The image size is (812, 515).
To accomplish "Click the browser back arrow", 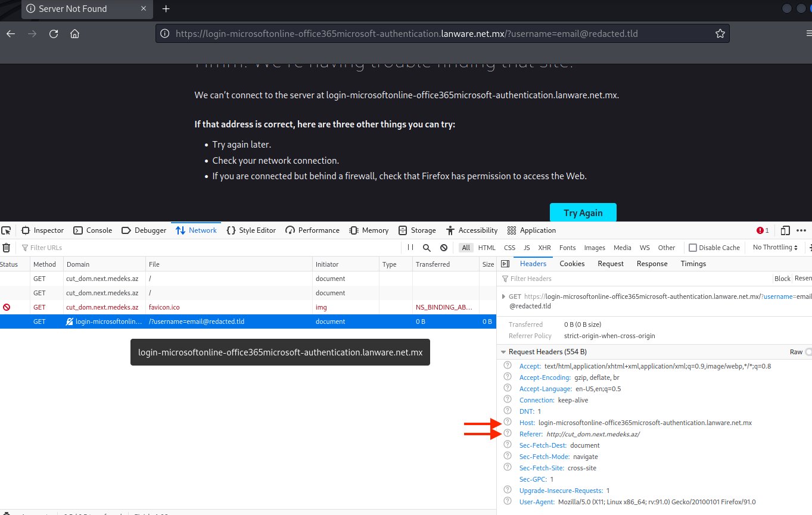I will coord(10,33).
